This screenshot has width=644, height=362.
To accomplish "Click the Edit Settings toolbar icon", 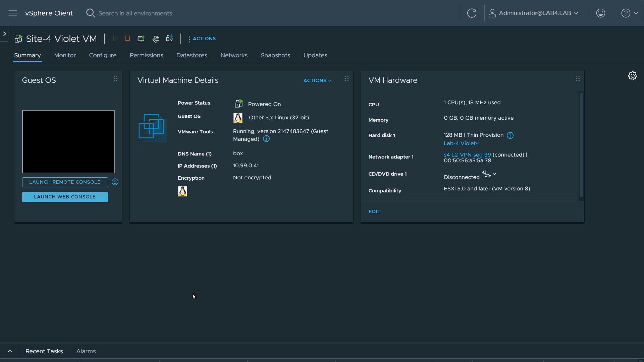I will tap(156, 39).
